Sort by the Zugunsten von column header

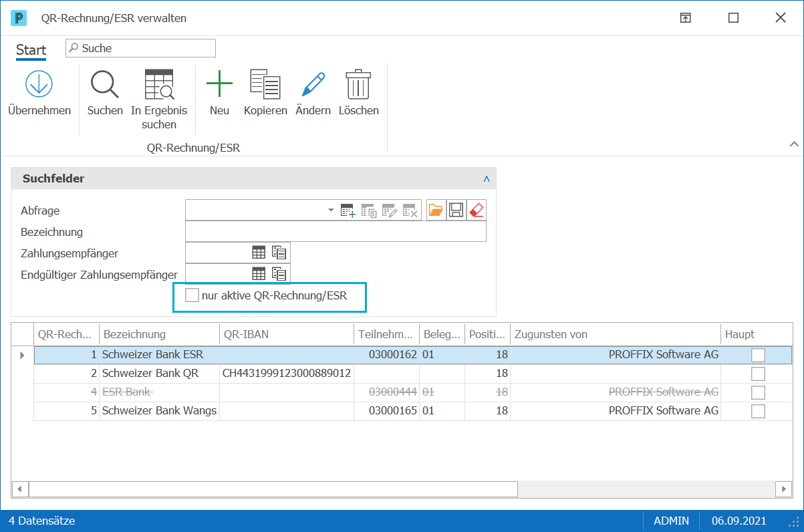click(x=616, y=334)
